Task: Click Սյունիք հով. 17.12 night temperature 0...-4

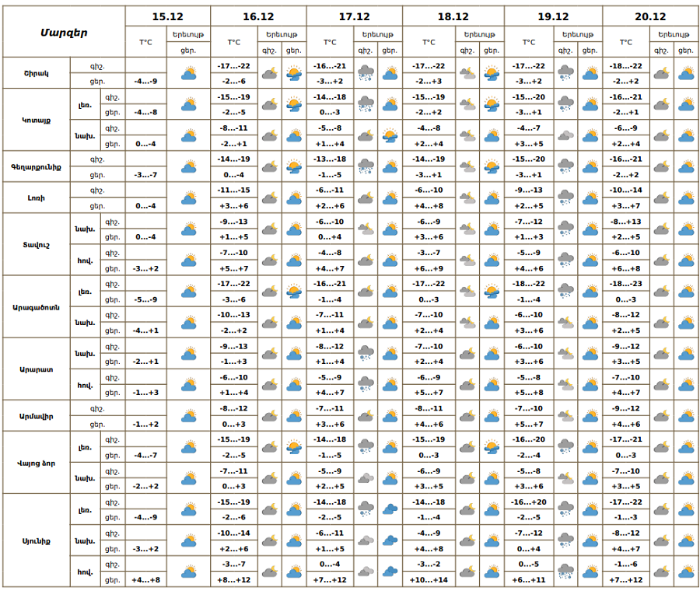Action: (330, 564)
